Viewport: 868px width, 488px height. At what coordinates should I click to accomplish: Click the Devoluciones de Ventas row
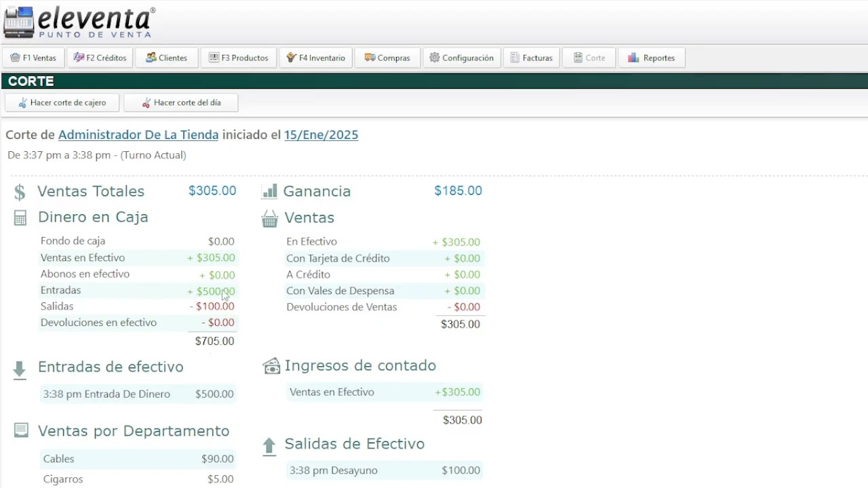click(x=384, y=307)
